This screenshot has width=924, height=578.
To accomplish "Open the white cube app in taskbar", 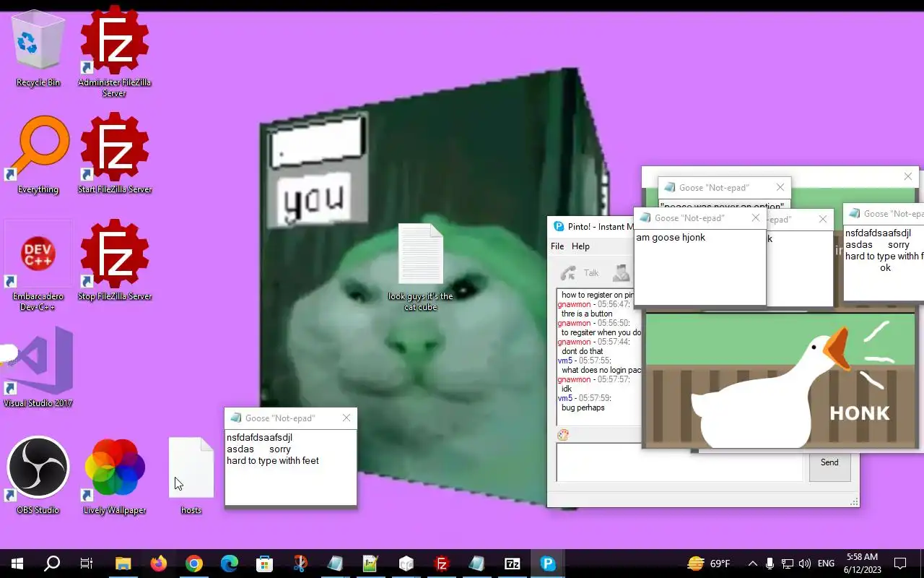I will 406,564.
